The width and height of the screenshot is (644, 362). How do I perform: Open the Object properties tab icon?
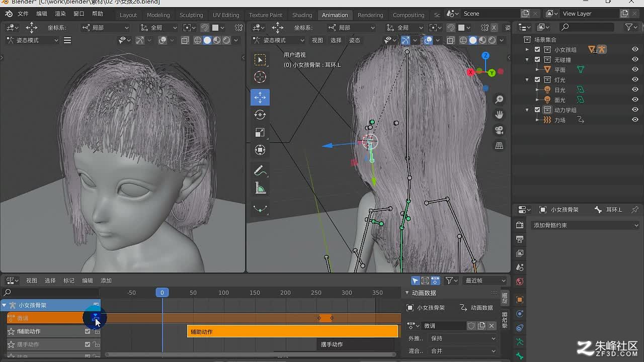520,300
